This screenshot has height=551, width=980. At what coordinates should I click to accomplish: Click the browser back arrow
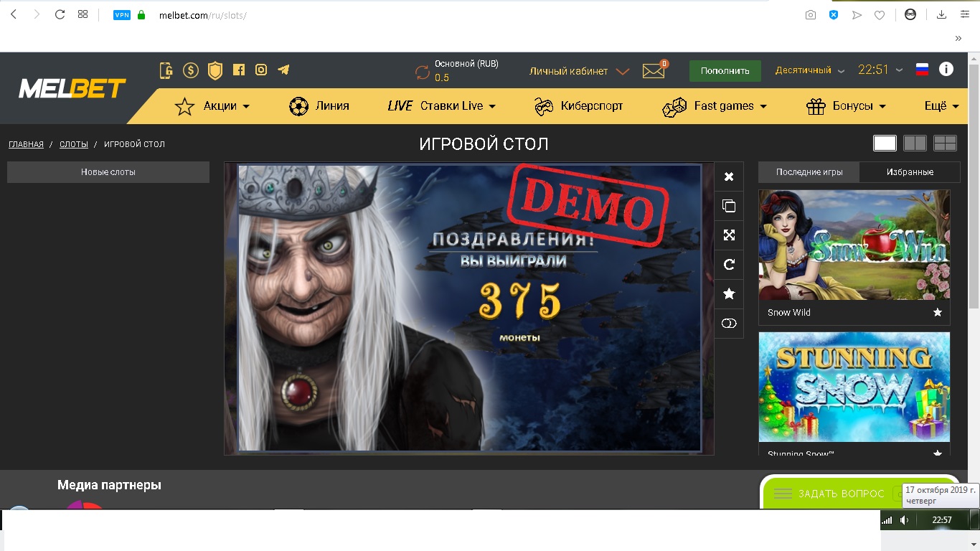tap(14, 14)
